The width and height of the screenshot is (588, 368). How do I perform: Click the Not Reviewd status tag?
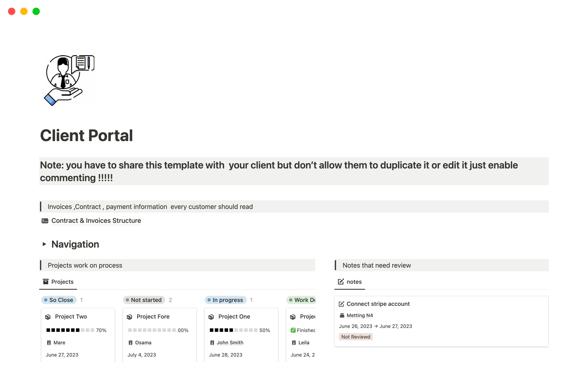356,337
